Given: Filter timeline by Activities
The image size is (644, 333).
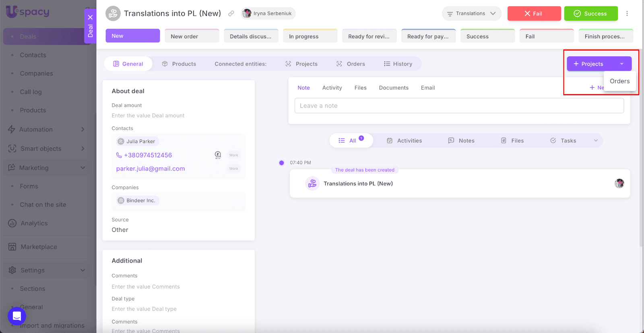Looking at the screenshot, I should [x=405, y=141].
